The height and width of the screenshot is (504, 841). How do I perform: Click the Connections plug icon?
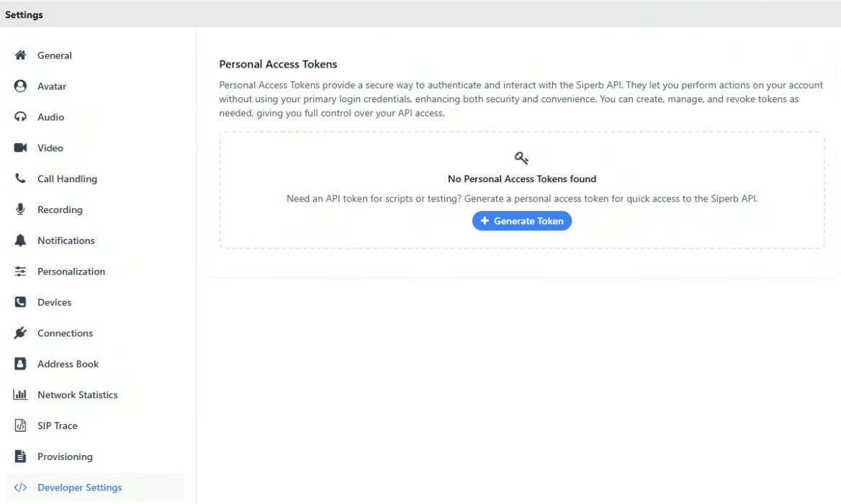coord(20,333)
